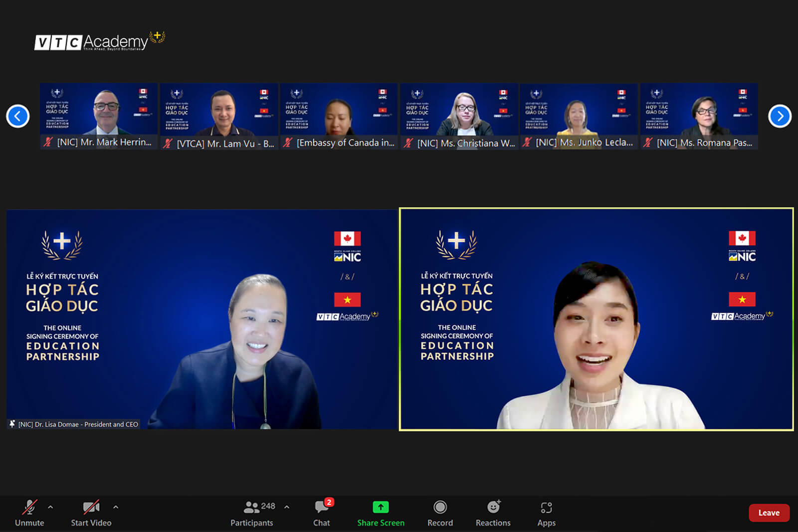Select Ms. Junko Lecla's video thumbnail
This screenshot has width=798, height=532.
click(x=579, y=111)
